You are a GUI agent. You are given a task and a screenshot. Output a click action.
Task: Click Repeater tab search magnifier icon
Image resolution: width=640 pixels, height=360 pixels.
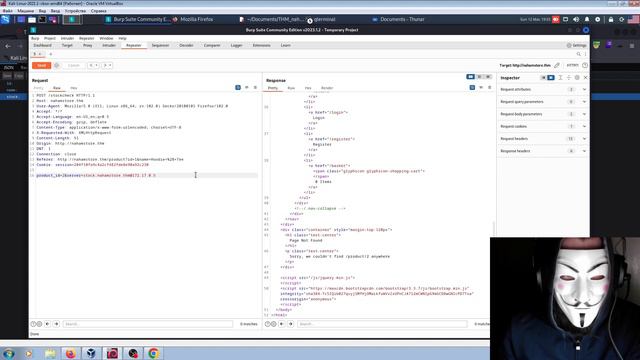click(x=578, y=54)
